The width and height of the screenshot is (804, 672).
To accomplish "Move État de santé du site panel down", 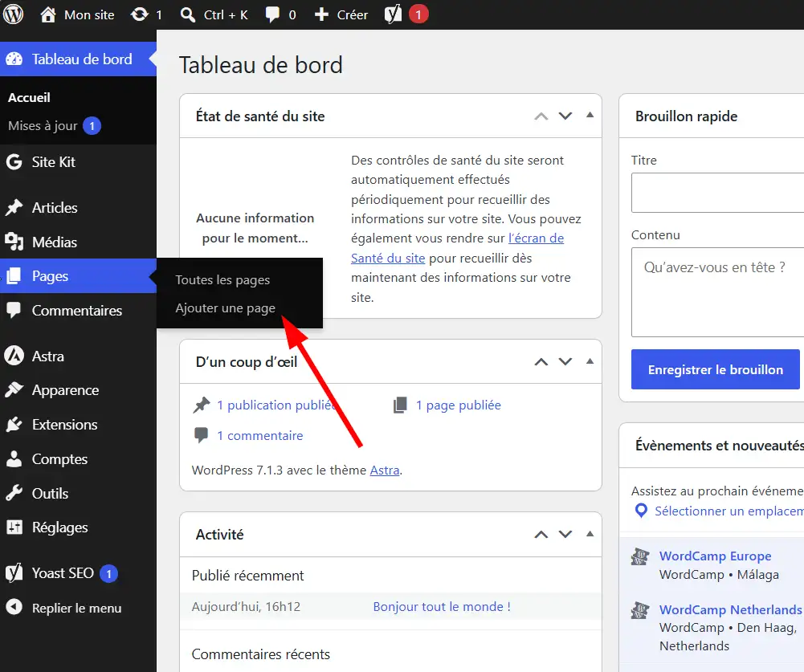I will coord(565,116).
